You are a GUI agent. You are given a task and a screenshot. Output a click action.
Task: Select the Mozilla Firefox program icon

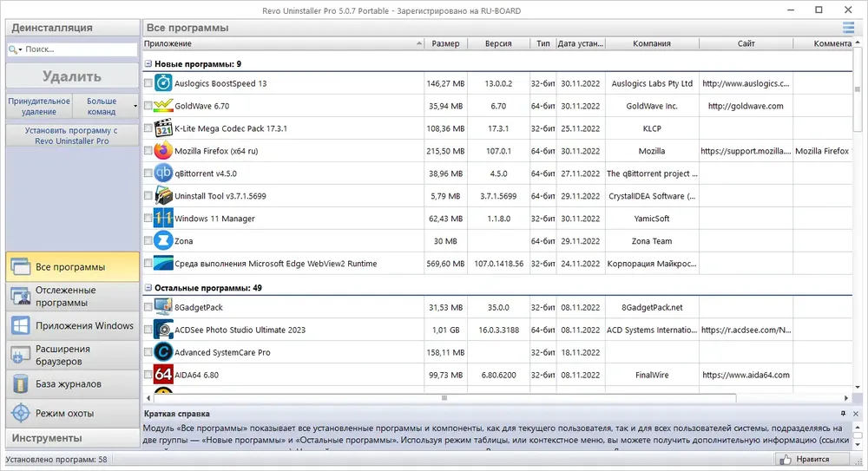pyautogui.click(x=163, y=151)
